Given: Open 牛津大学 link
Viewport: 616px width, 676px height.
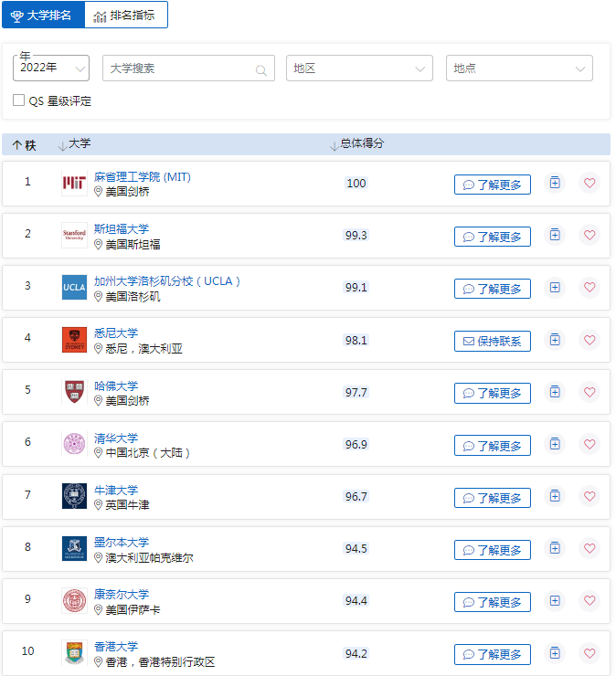Looking at the screenshot, I should click(x=116, y=491).
